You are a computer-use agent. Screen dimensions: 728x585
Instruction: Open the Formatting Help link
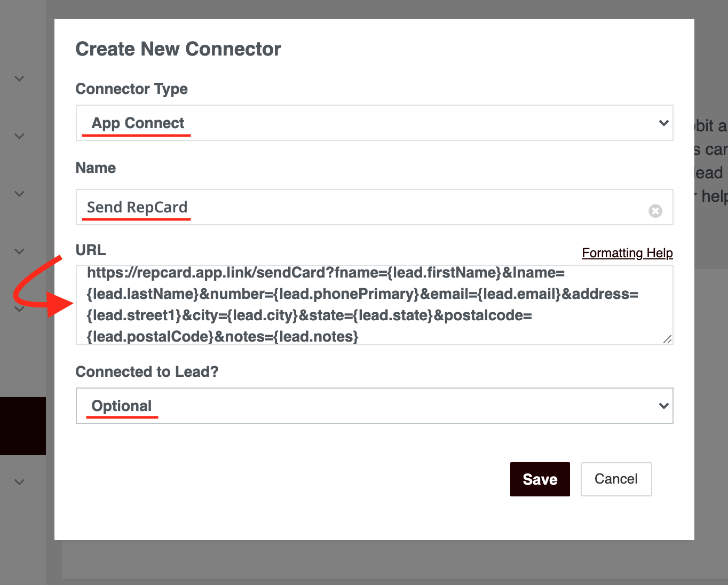pyautogui.click(x=627, y=253)
